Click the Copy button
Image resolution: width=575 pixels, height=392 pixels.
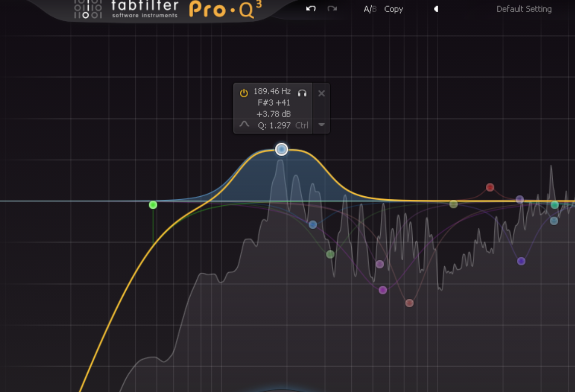tap(393, 9)
